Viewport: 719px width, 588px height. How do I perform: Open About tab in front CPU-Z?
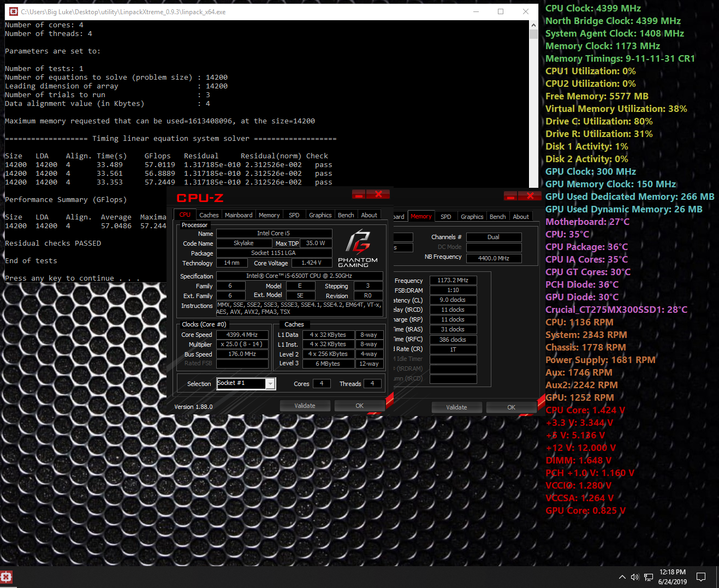tap(369, 215)
